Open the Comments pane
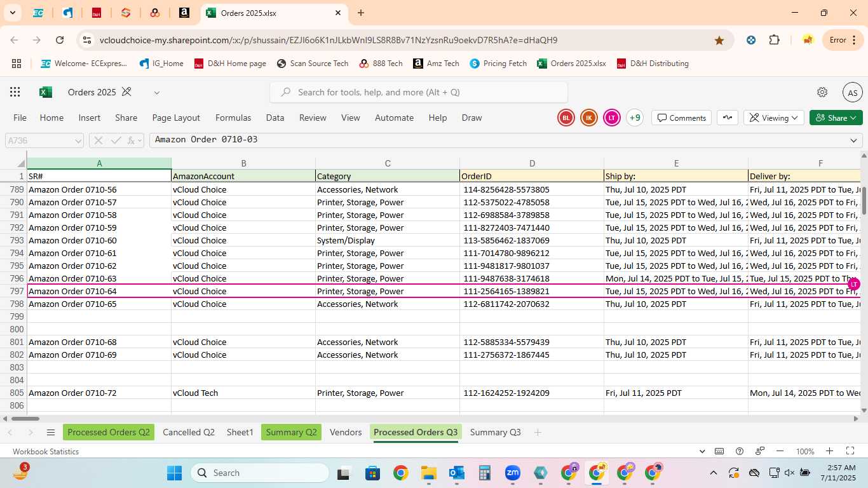 coord(682,118)
